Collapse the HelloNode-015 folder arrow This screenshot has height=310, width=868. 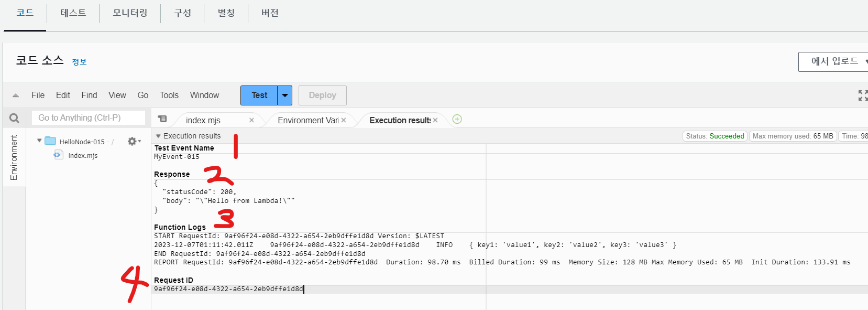pyautogui.click(x=39, y=141)
